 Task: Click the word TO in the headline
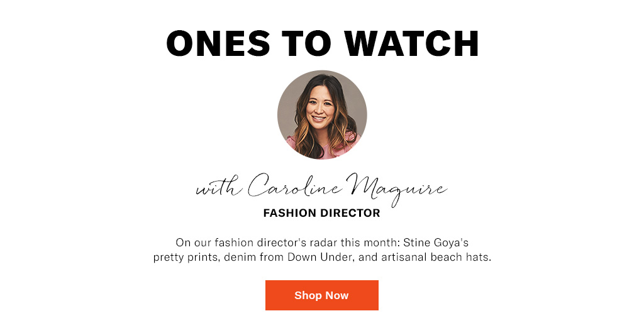(306, 43)
